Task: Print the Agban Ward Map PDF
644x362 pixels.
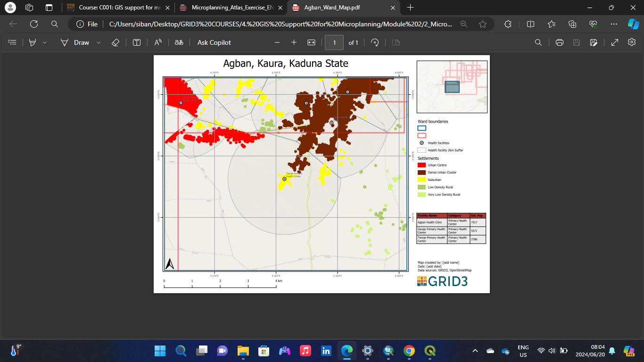Action: coord(560,42)
